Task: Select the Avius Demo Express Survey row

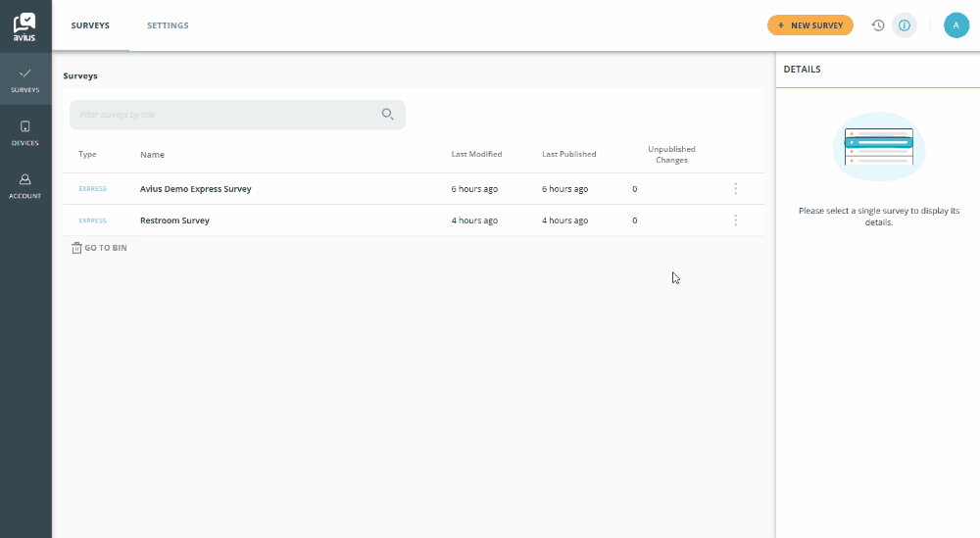Action: click(414, 189)
